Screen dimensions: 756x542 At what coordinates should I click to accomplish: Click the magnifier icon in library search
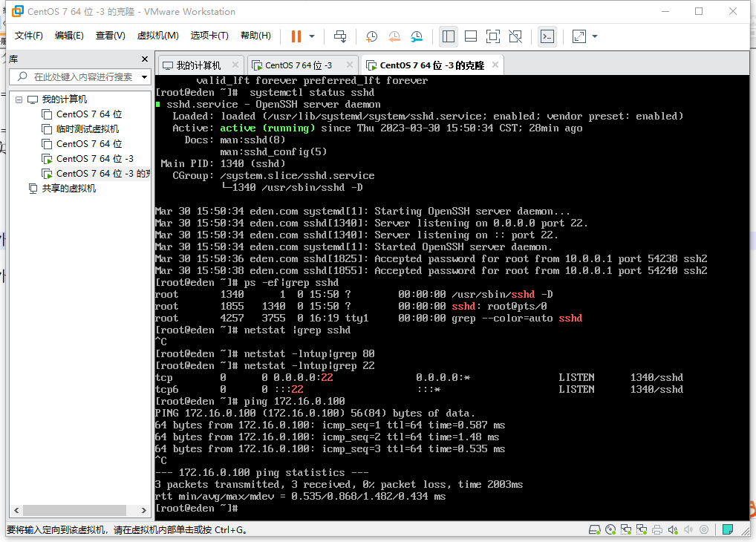(22, 76)
